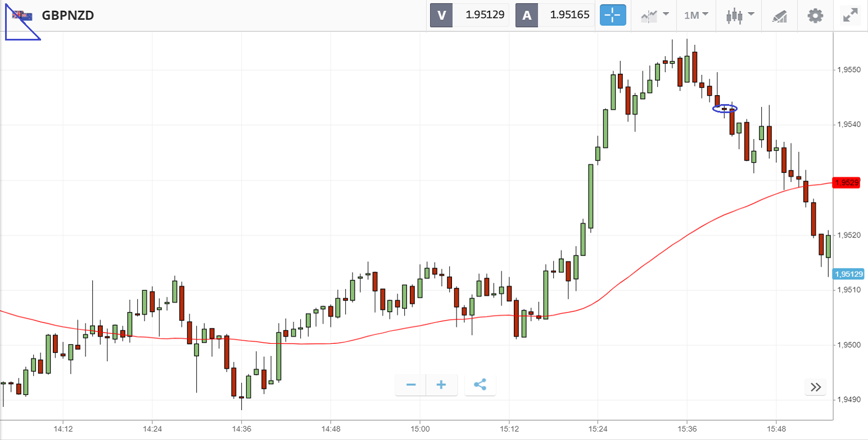Expand chart to fullscreen
868x440 pixels.
tap(850, 15)
